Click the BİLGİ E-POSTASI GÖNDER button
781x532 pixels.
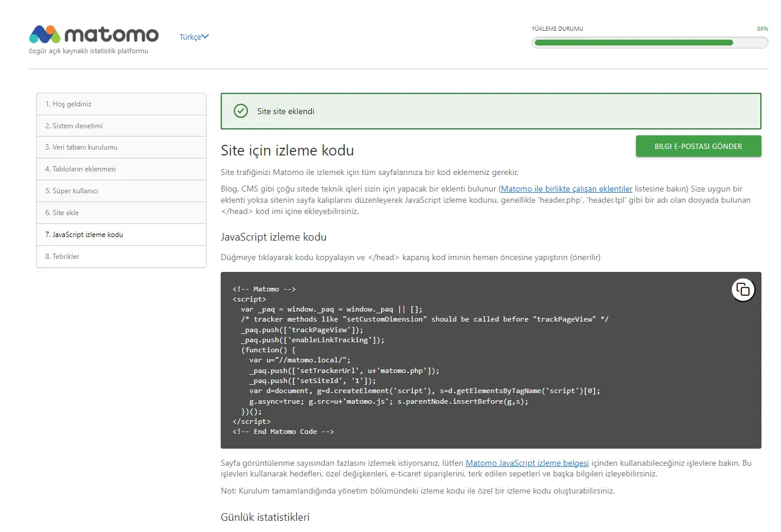(698, 147)
